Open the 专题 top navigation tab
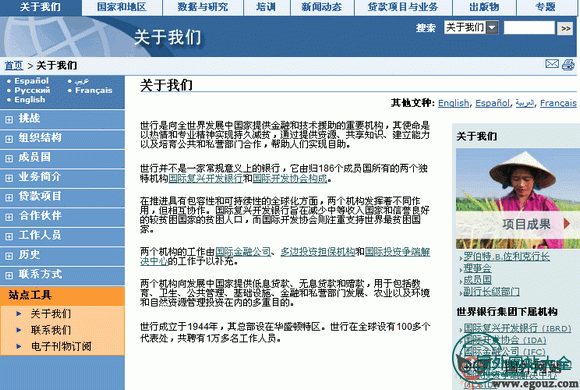Screen dimensions: 580x390 tap(546, 7)
